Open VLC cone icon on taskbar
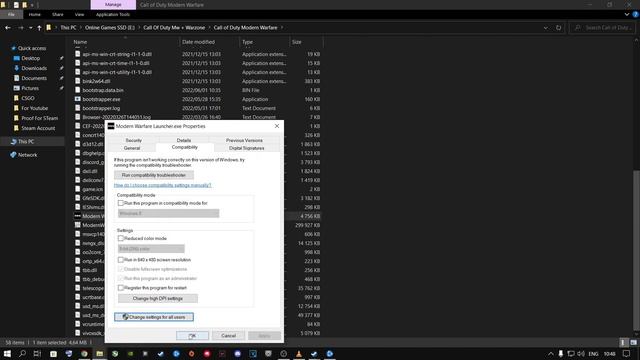 299,353
